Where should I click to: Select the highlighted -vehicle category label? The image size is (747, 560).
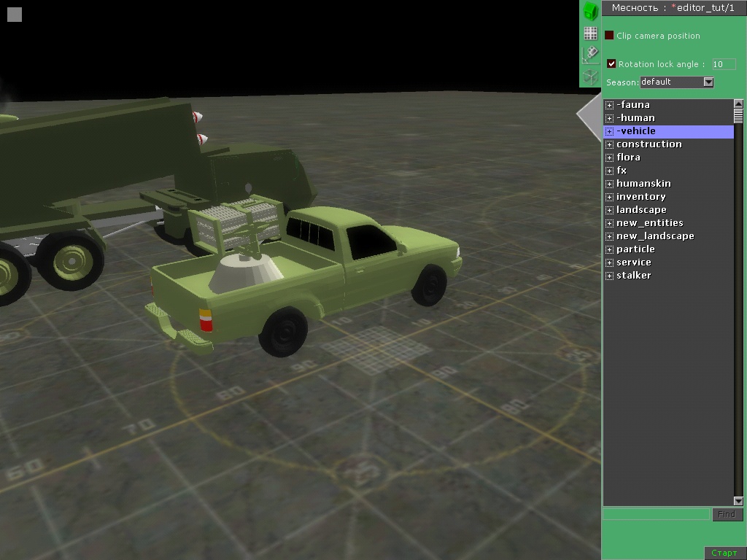(x=636, y=131)
